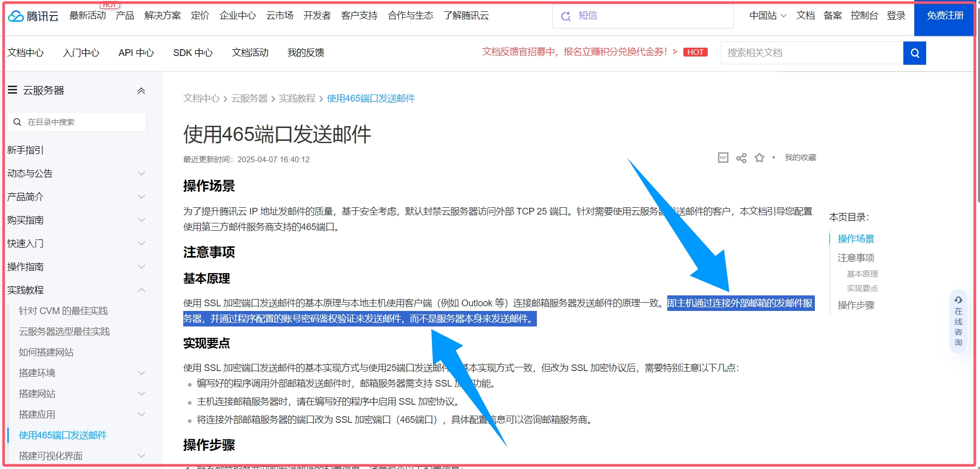
Task: Click 云服务器 breadcrumb
Action: tap(250, 98)
